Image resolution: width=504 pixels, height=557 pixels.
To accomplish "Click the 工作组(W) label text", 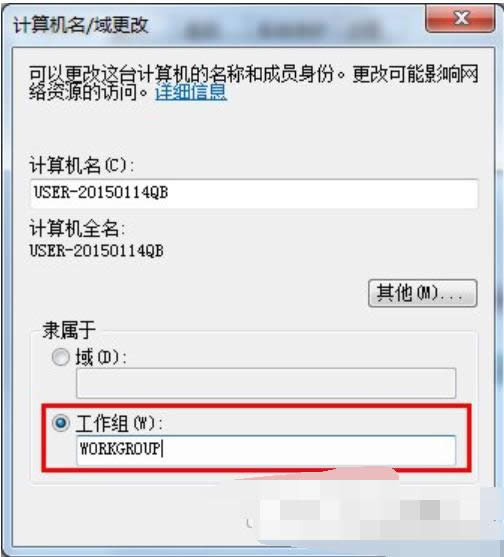I will pyautogui.click(x=119, y=423).
